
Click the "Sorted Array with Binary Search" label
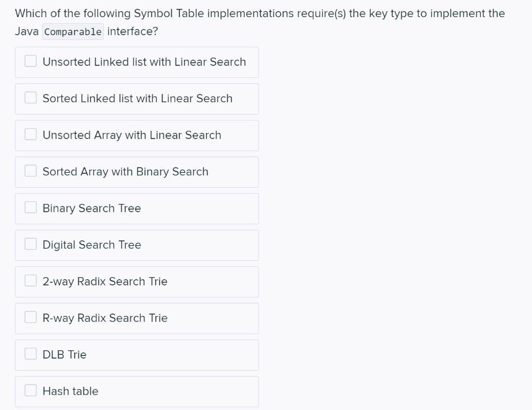pyautogui.click(x=125, y=172)
